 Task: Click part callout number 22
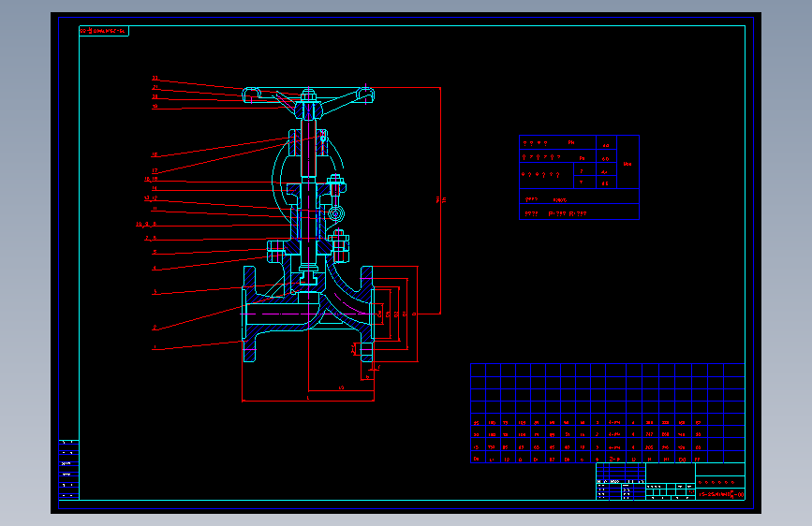tap(155, 79)
